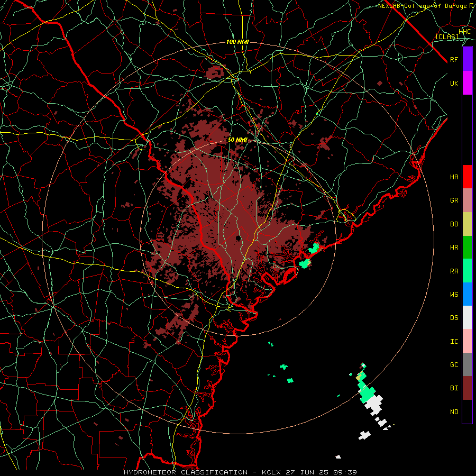The width and height of the screenshot is (476, 476).
Task: Click the RF purple legend swatch
Action: (x=467, y=59)
